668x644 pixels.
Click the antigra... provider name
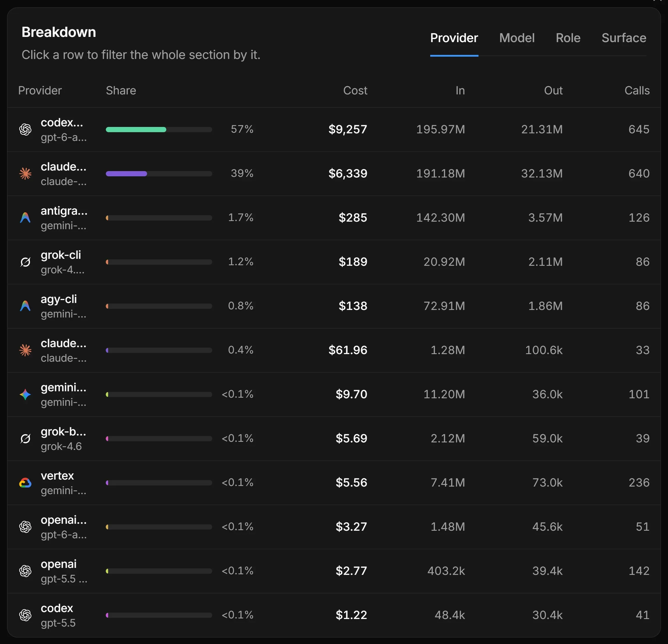pyautogui.click(x=64, y=211)
